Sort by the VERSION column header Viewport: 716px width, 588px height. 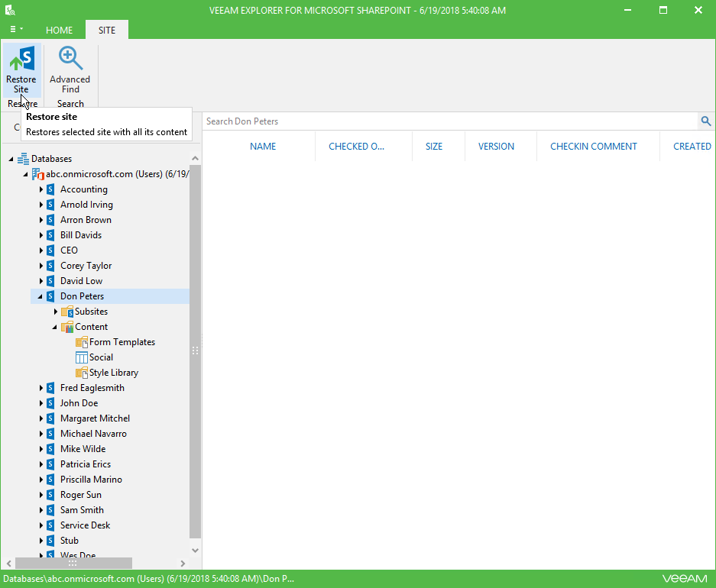click(x=496, y=147)
